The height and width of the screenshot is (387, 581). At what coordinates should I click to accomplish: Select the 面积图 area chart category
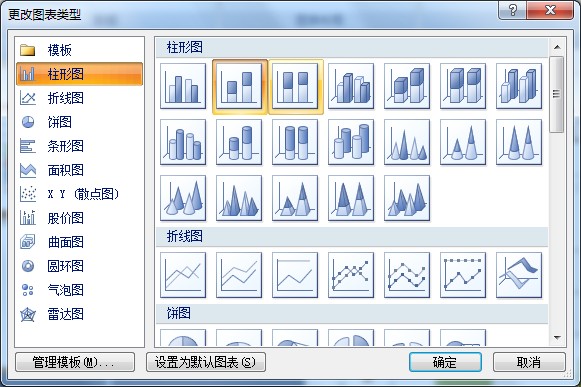79,170
